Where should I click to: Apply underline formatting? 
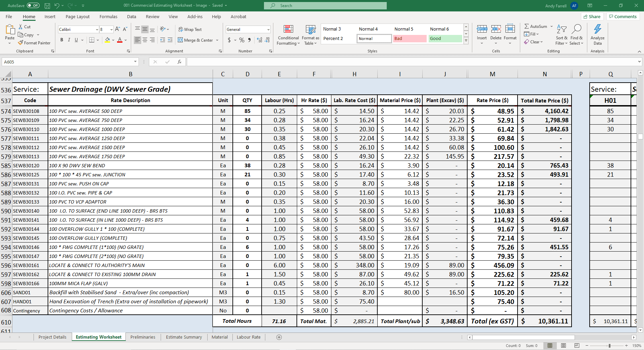pyautogui.click(x=76, y=40)
